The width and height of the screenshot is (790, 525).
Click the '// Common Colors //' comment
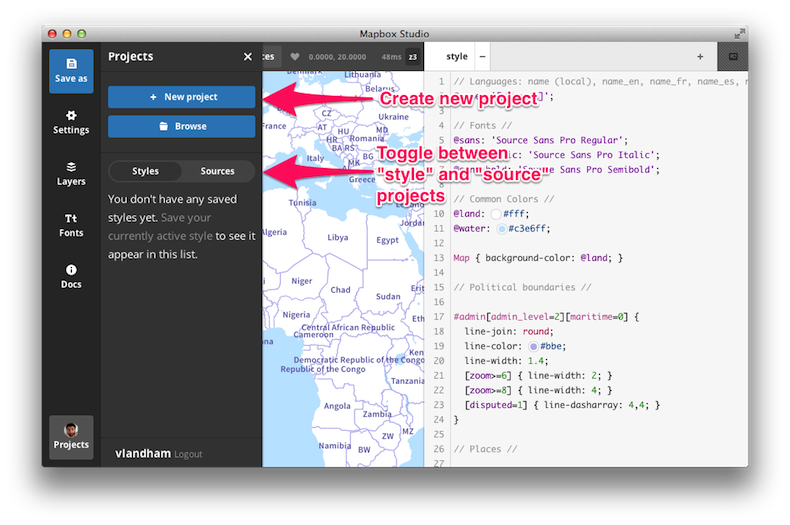pyautogui.click(x=503, y=199)
